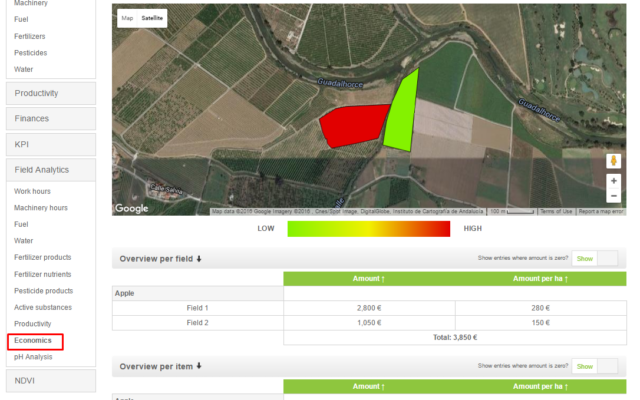This screenshot has height=400, width=640.
Task: Open Water in the top sidebar list
Action: click(x=24, y=69)
